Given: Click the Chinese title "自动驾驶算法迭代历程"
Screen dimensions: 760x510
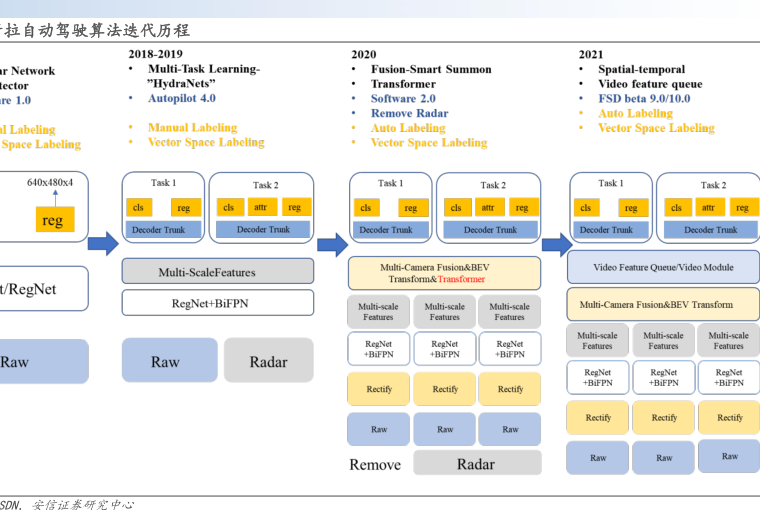Looking at the screenshot, I should (x=105, y=30).
